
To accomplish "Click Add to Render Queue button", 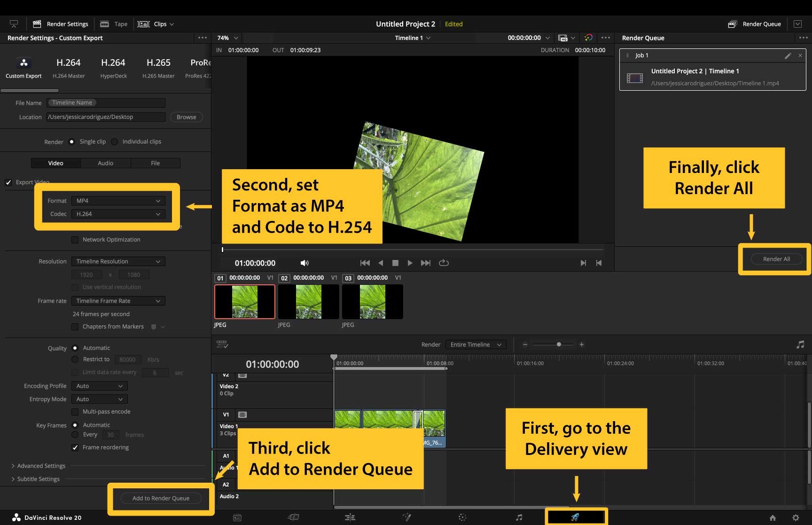I will [x=161, y=498].
